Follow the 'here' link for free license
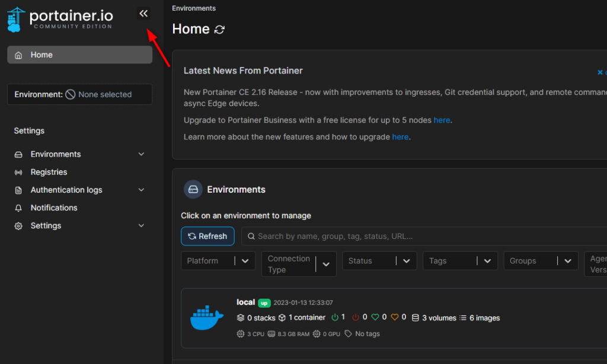 (442, 120)
